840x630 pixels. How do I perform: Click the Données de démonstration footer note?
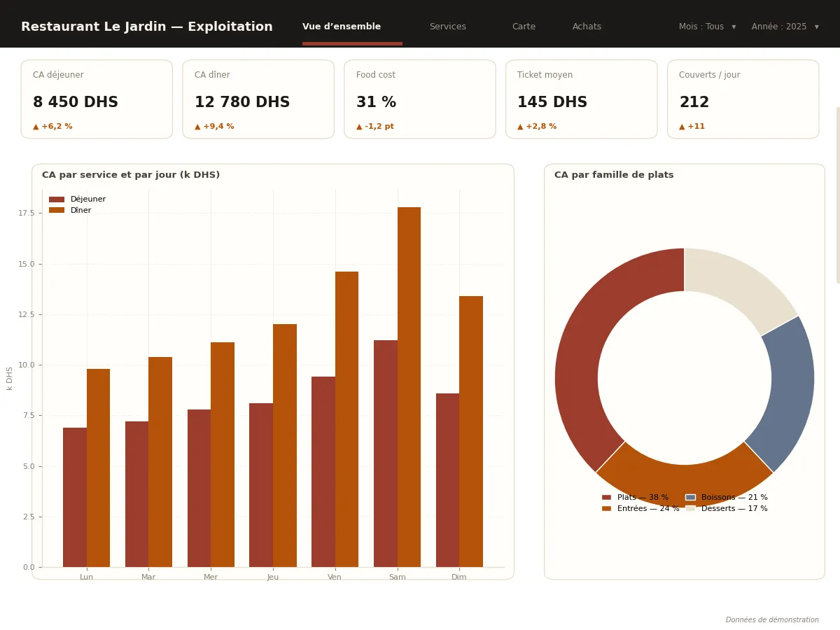(x=772, y=620)
